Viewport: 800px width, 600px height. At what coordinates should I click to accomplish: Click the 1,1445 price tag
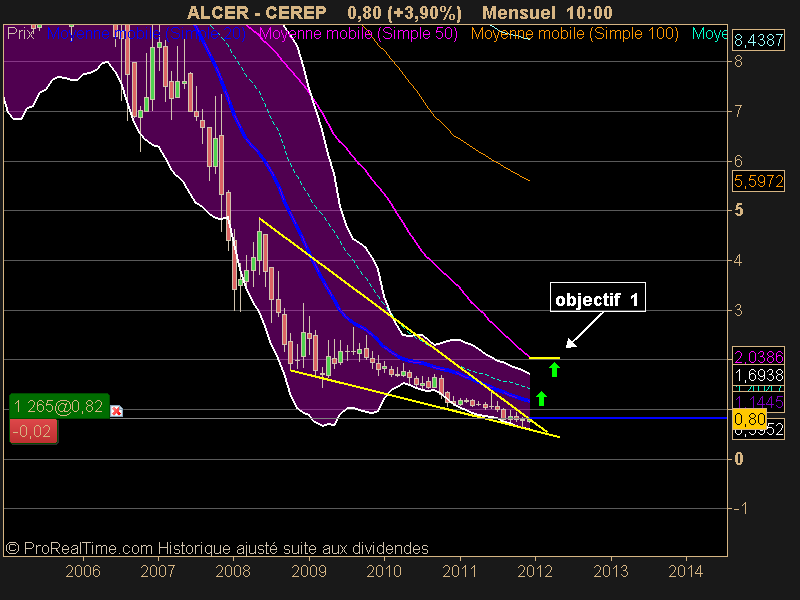758,402
